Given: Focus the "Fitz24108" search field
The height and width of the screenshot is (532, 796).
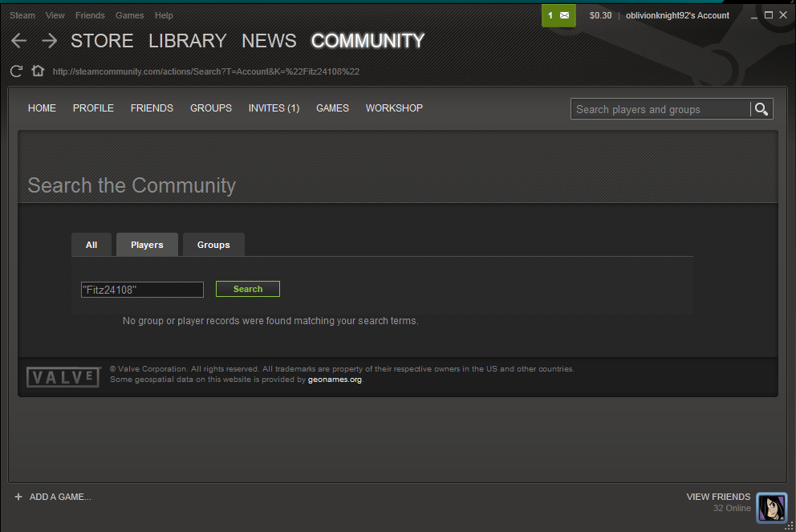Looking at the screenshot, I should (x=142, y=290).
